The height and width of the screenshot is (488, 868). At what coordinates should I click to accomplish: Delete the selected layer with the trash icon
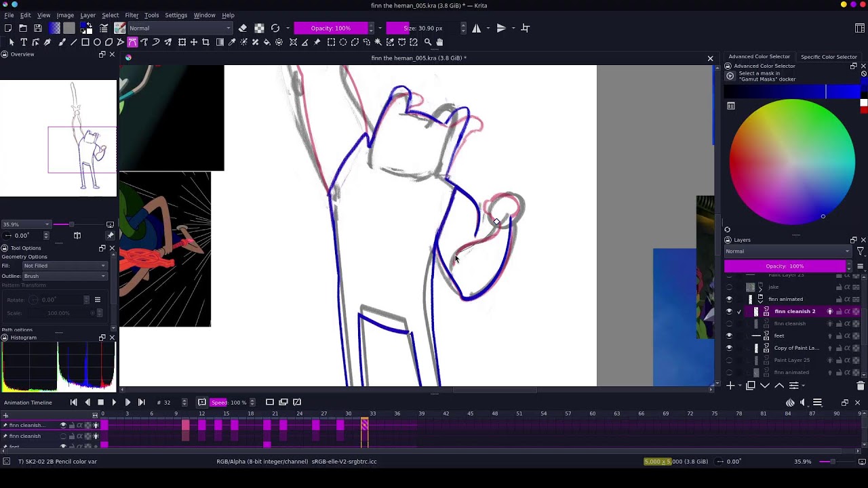[861, 386]
